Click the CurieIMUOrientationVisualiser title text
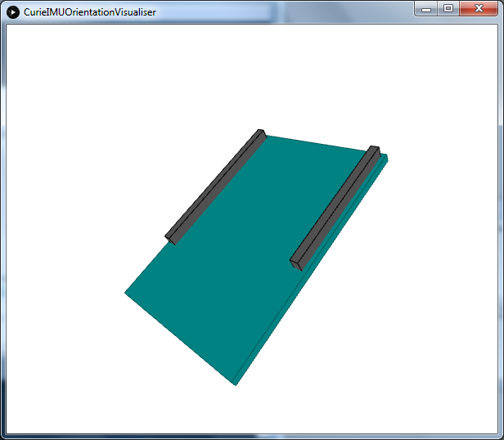Image resolution: width=504 pixels, height=440 pixels. point(90,12)
